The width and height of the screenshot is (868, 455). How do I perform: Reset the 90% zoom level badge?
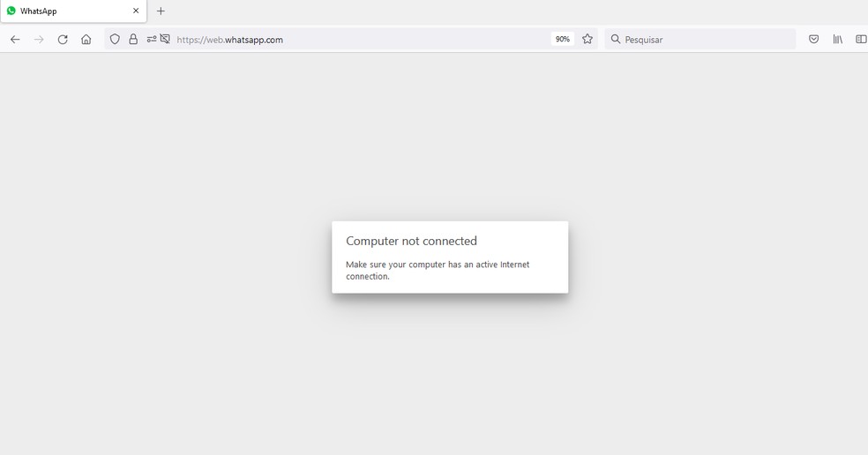(563, 40)
